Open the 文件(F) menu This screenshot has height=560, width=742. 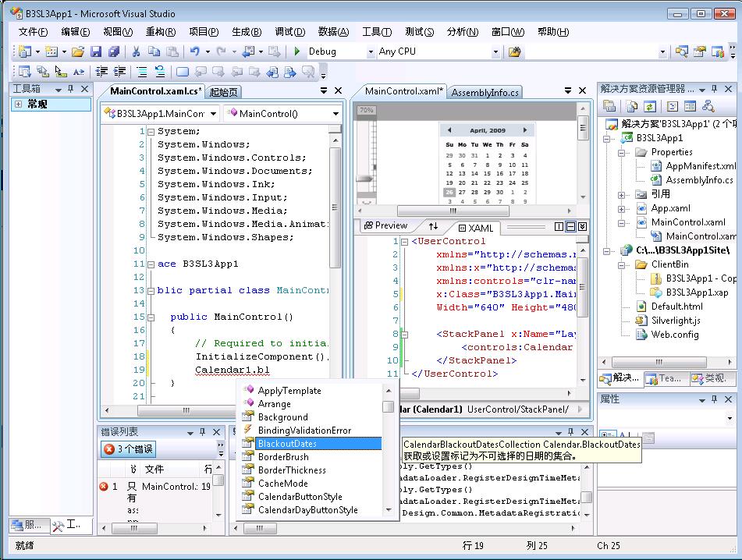coord(33,32)
